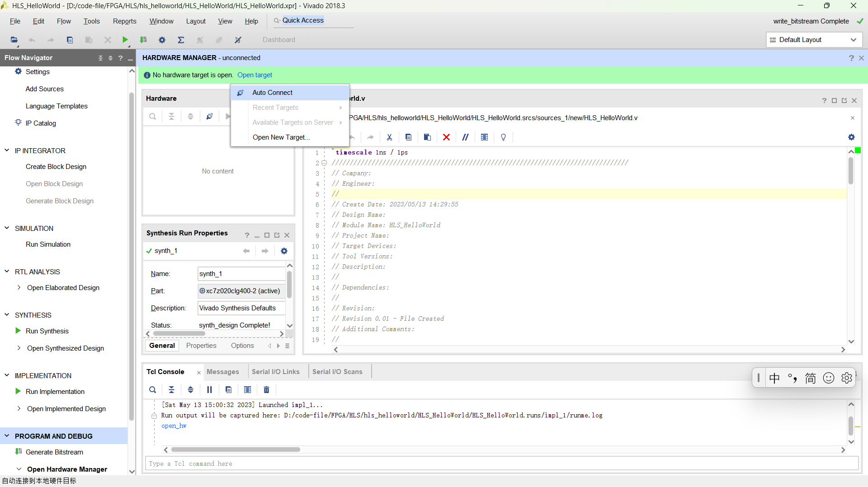The image size is (868, 487).
Task: Open the IP Catalog
Action: [41, 123]
